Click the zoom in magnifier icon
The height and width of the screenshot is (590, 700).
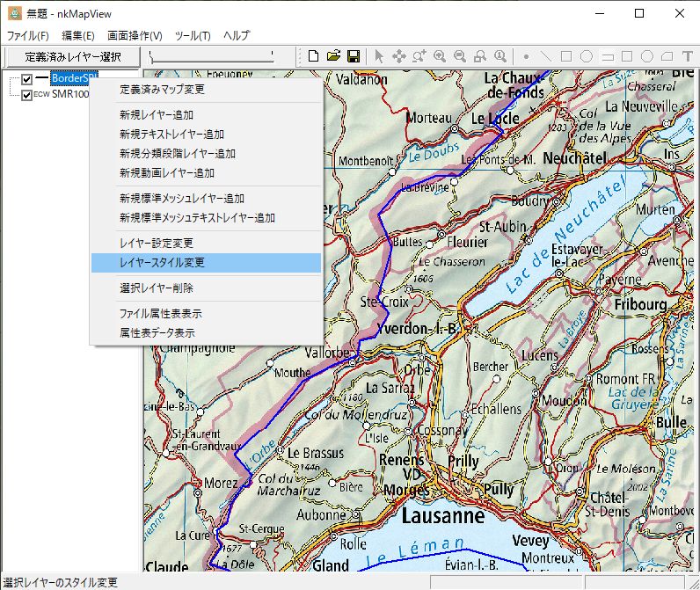click(439, 56)
